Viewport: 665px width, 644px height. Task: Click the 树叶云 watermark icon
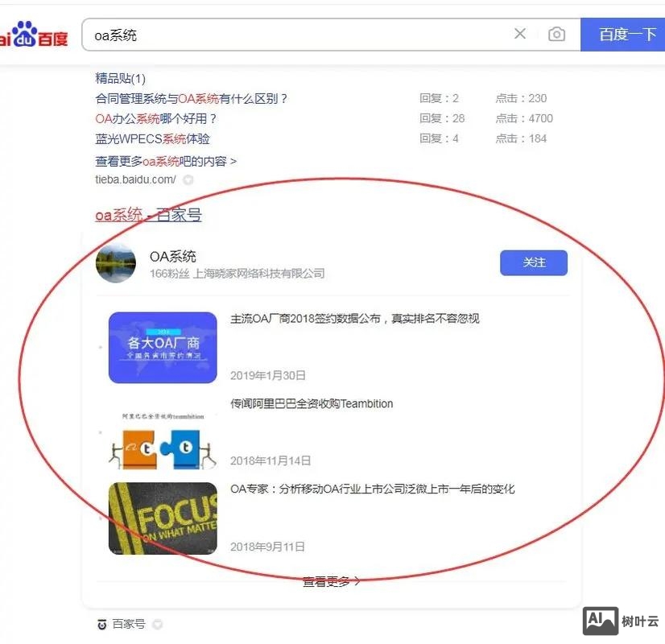599,620
